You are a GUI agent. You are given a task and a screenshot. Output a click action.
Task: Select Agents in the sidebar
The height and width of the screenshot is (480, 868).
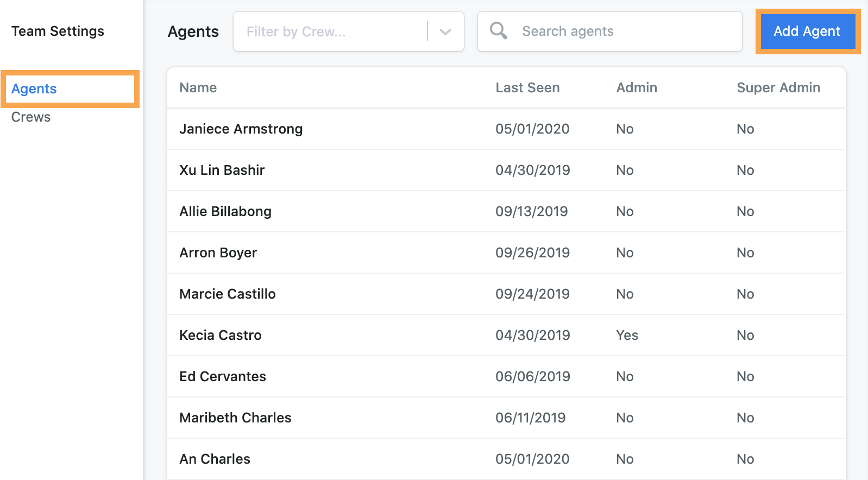pos(34,89)
